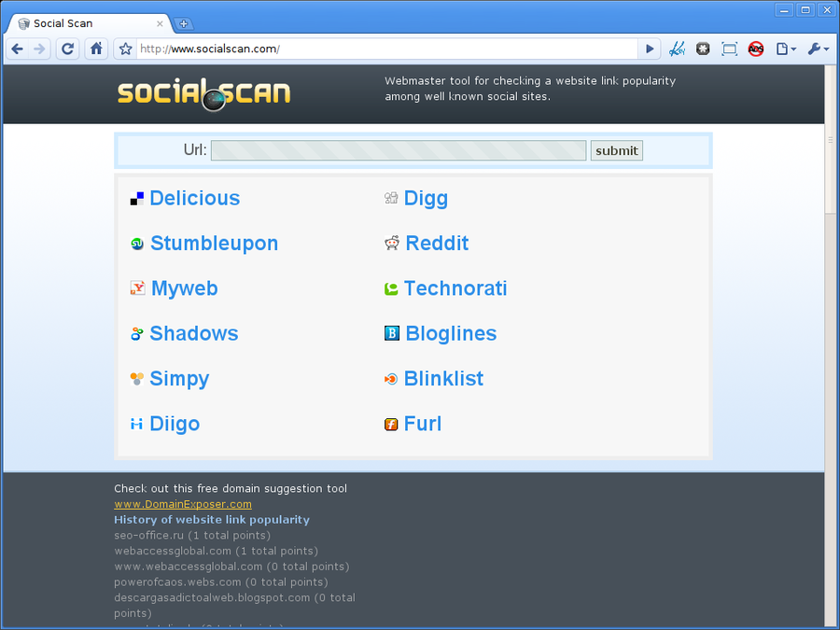Open the wrench settings menu
The image size is (840, 630).
tap(818, 49)
